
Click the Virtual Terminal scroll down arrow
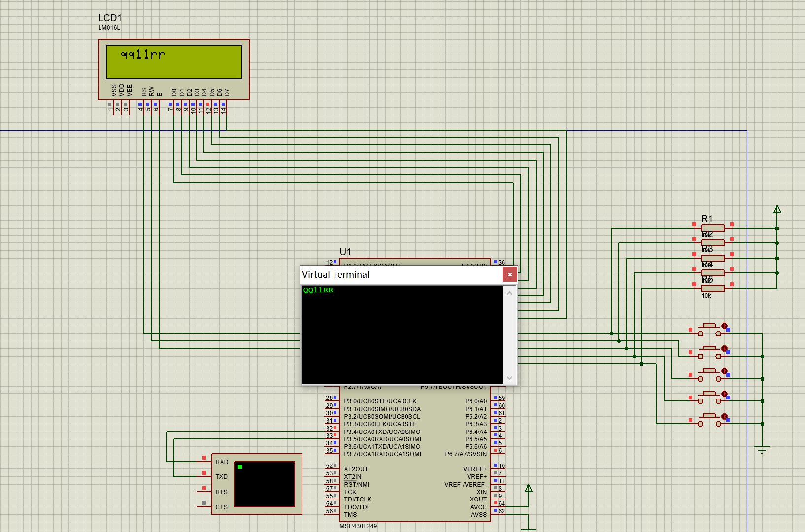coord(509,378)
